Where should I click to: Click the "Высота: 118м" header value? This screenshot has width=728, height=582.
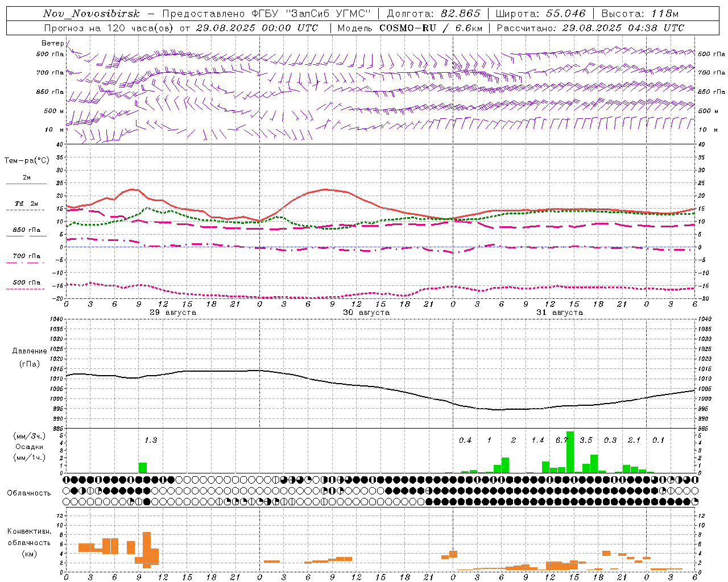tap(640, 14)
